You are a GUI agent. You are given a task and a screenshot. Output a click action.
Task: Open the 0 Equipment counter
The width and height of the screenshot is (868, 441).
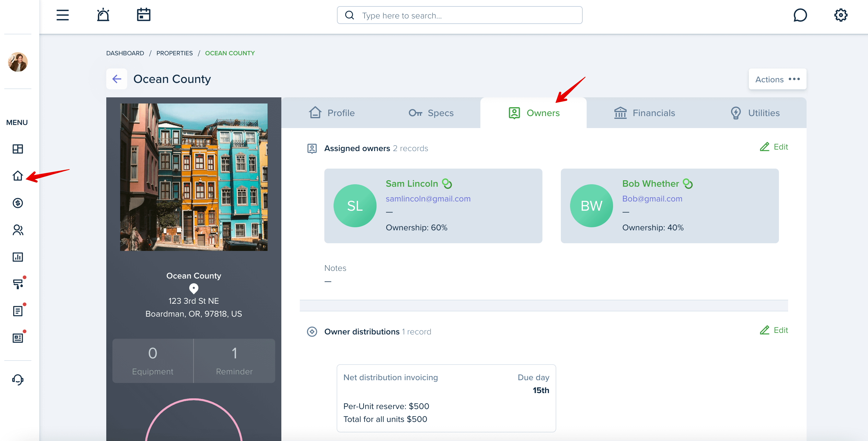pyautogui.click(x=153, y=361)
